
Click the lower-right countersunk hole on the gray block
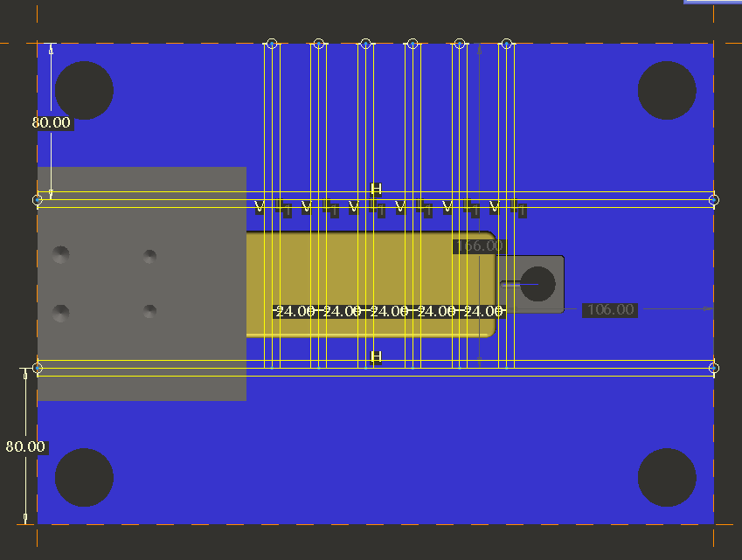coord(149,311)
